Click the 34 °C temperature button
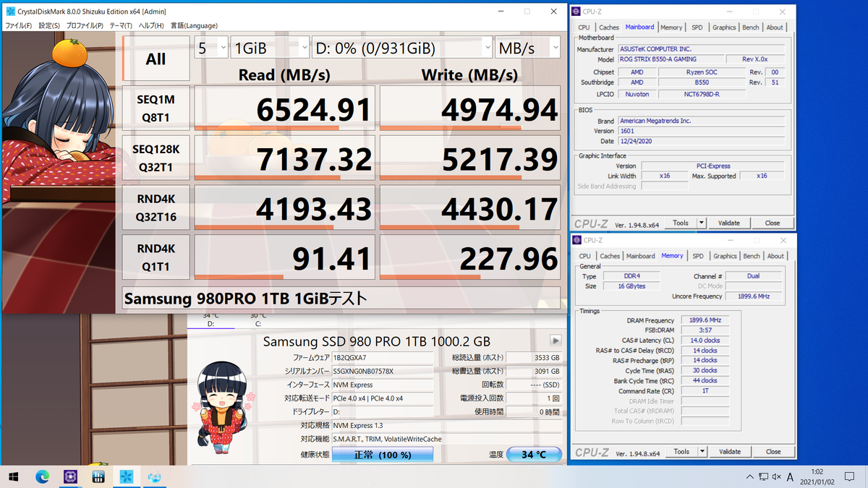The image size is (868, 488). tap(533, 455)
